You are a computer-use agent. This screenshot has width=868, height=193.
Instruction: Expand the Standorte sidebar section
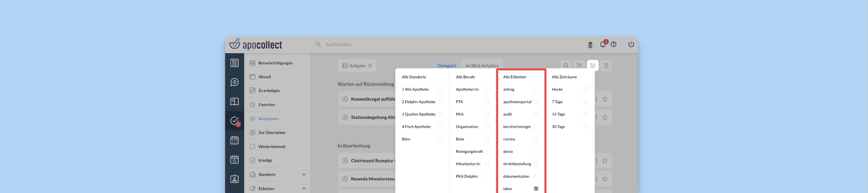304,174
